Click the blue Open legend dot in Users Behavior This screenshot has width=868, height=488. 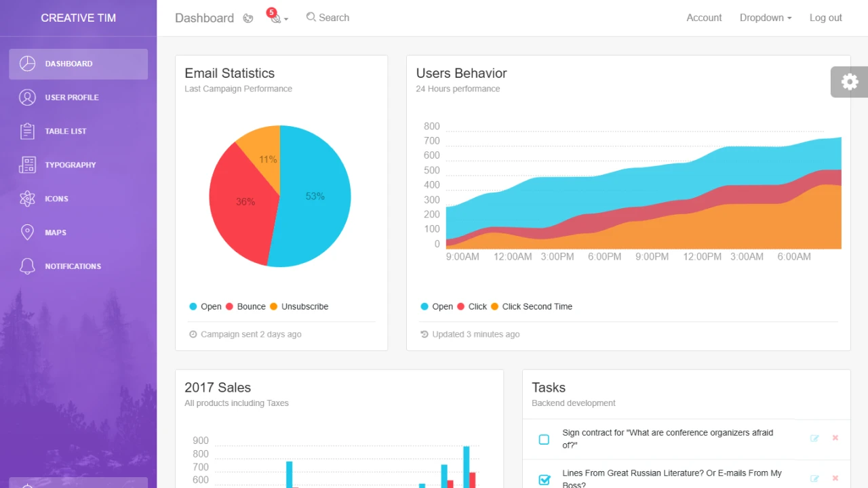[425, 306]
